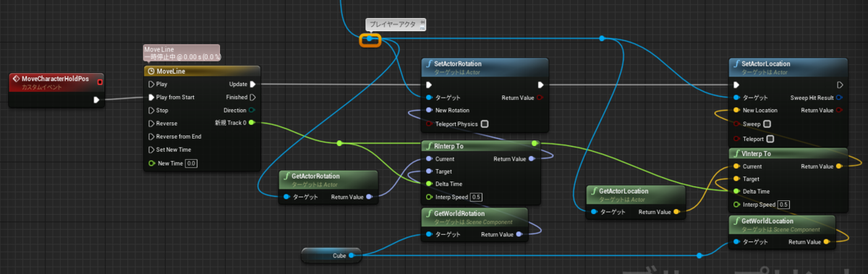
Task: Toggle the Teleport Physics checkbox
Action: (x=485, y=124)
